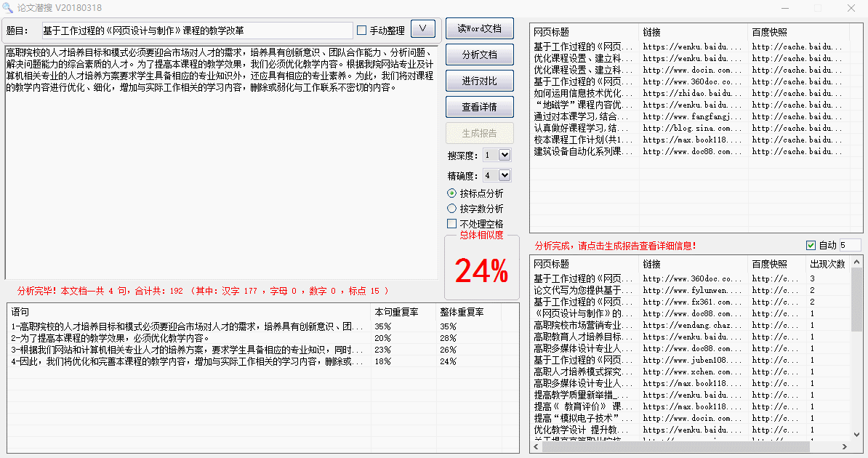The width and height of the screenshot is (868, 458).
Task: Select the lower result row 论文代写为您提供基于
Action: (691, 289)
